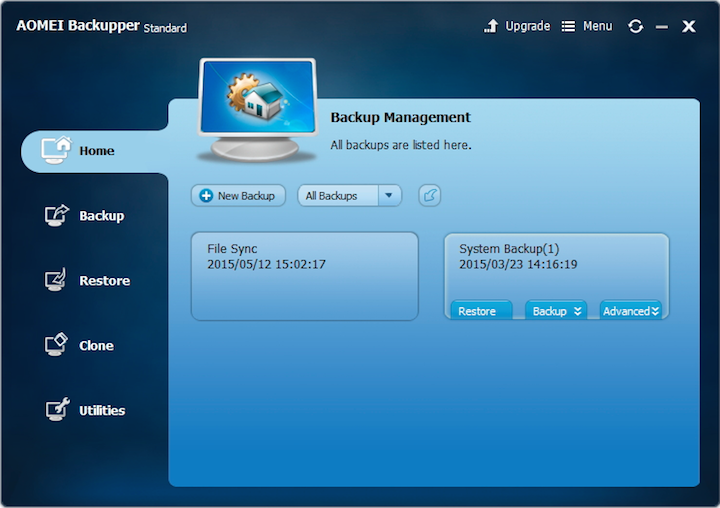The image size is (720, 508).
Task: Click the 2015/05/12 15:02:17 timestamp
Action: click(266, 264)
